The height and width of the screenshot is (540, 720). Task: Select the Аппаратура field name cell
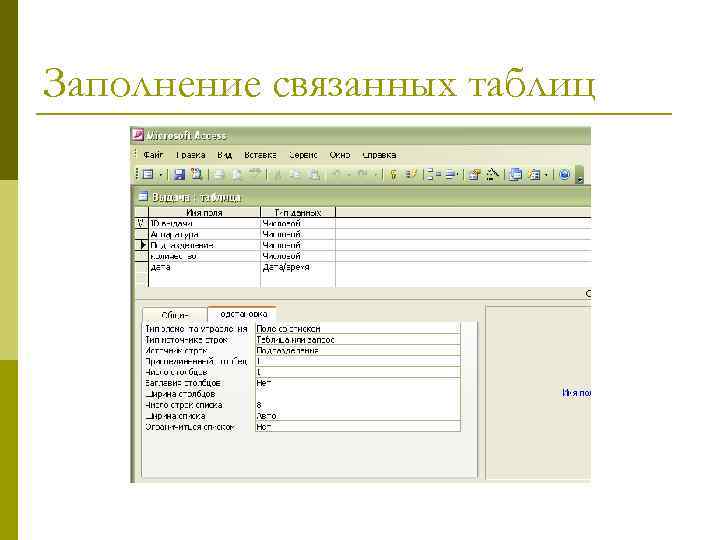pos(204,234)
